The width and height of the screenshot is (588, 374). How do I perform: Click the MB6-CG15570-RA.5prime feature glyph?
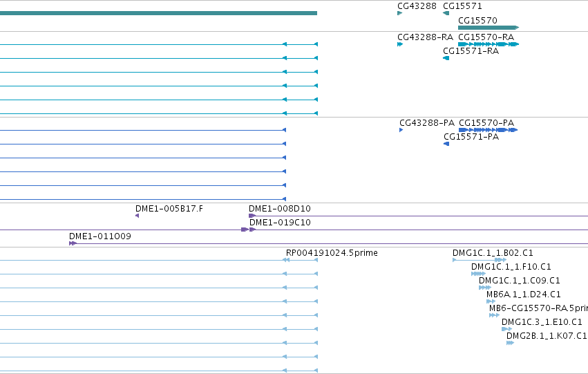494,315
